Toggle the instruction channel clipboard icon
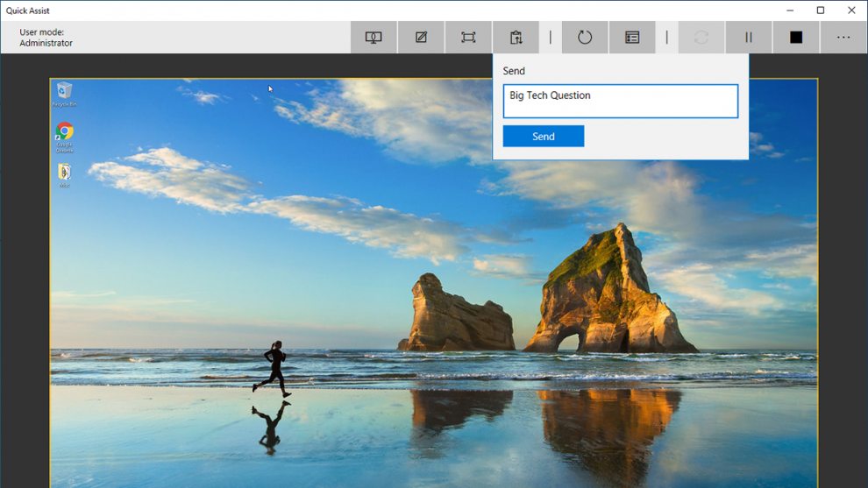Viewport: 868px width, 488px height. pyautogui.click(x=516, y=37)
